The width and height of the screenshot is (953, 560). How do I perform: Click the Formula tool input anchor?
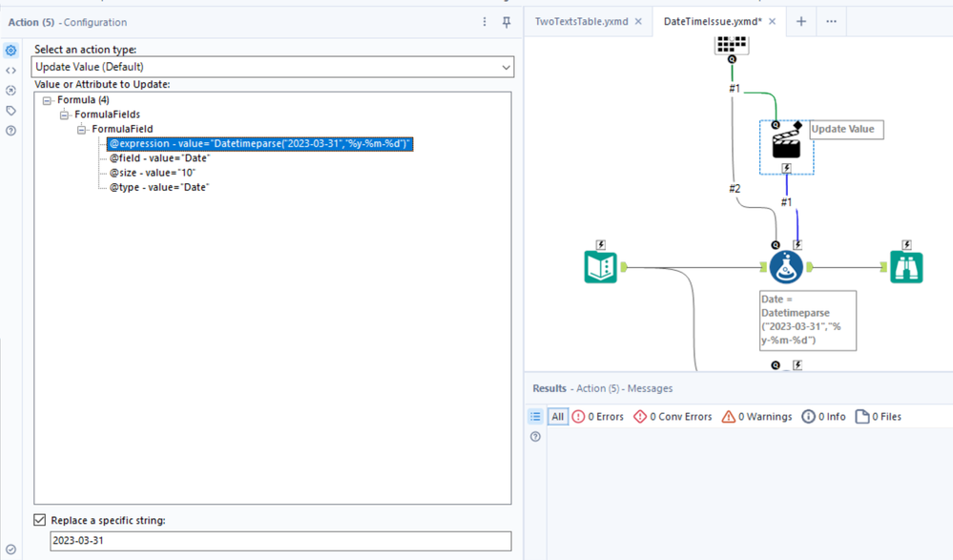763,267
